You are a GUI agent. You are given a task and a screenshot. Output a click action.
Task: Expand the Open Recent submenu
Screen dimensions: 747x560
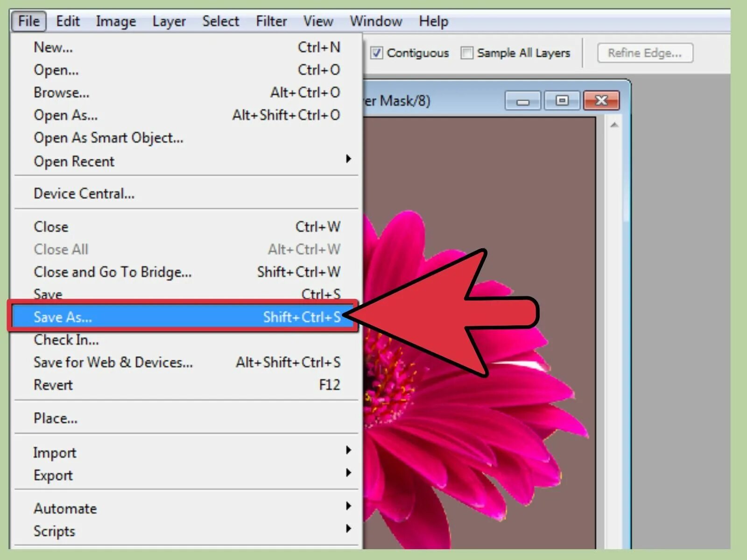click(186, 161)
